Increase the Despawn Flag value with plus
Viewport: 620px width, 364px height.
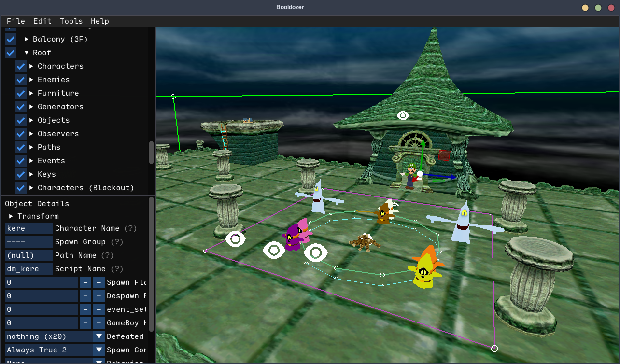[x=99, y=296]
